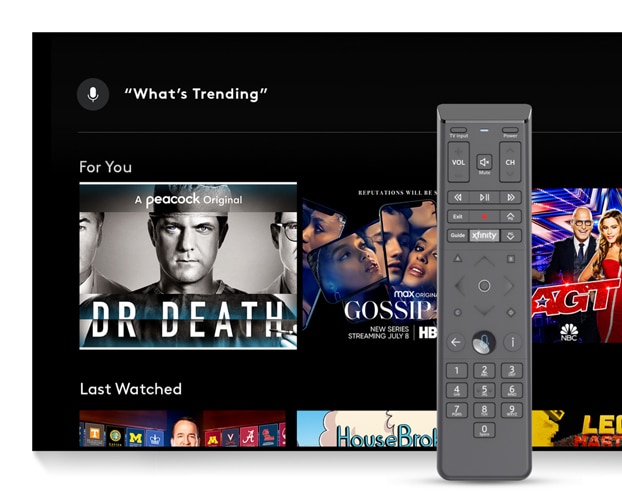This screenshot has width=622, height=492.
Task: Tap the rewind button on the remote
Action: coord(458,197)
